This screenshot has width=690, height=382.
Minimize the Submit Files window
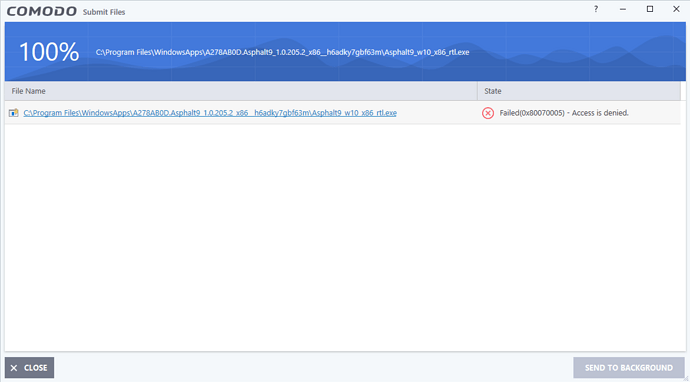[623, 9]
